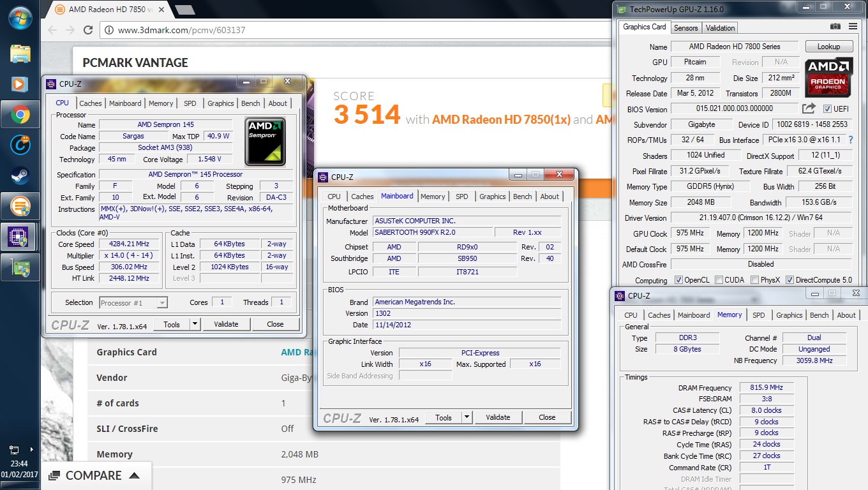The image size is (868, 490).
Task: Click GPU-Z title bar application icon
Action: coord(622,9)
